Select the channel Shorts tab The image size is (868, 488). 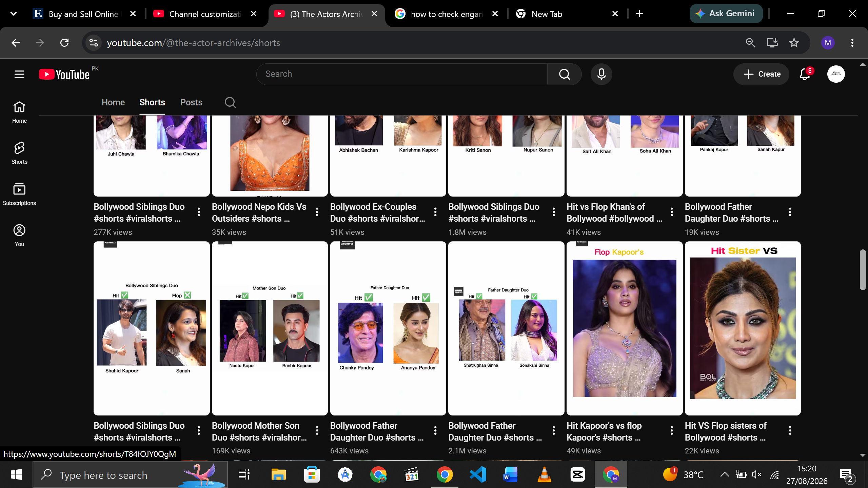(152, 102)
